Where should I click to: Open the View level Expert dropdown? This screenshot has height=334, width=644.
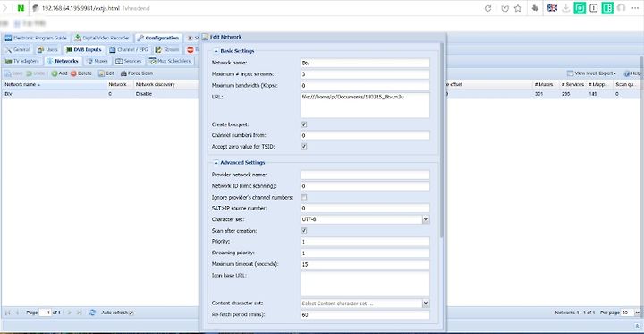pyautogui.click(x=591, y=73)
